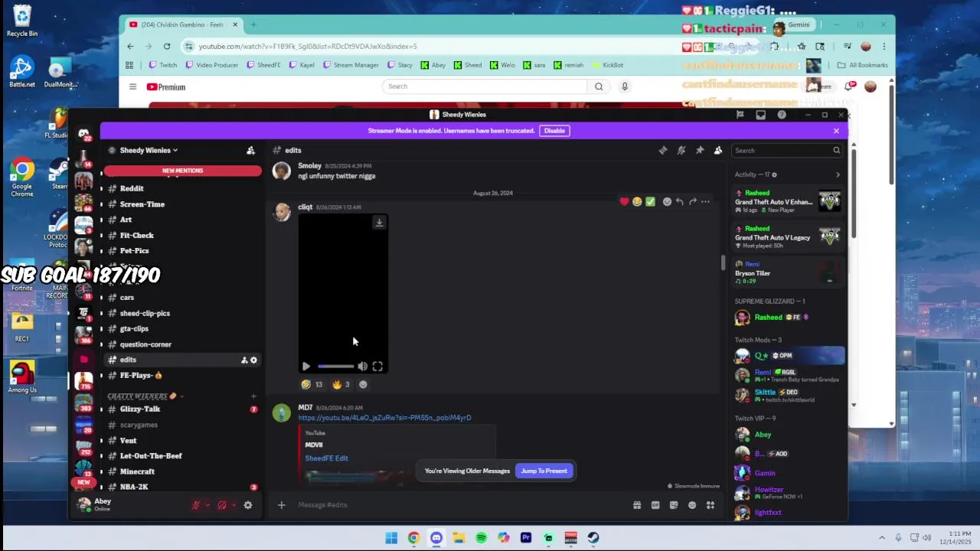Jump To Present button

click(544, 471)
